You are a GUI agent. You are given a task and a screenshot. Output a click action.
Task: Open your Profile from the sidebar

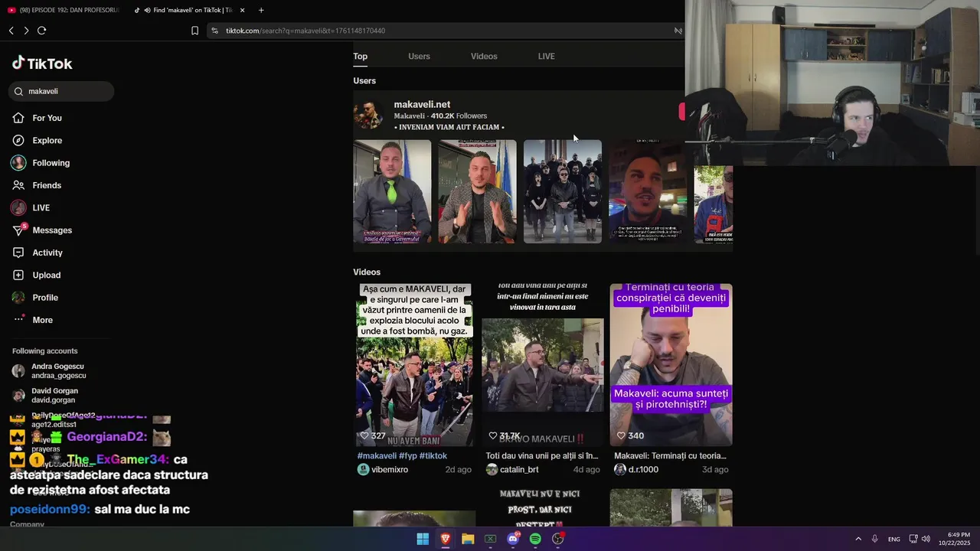pos(45,298)
